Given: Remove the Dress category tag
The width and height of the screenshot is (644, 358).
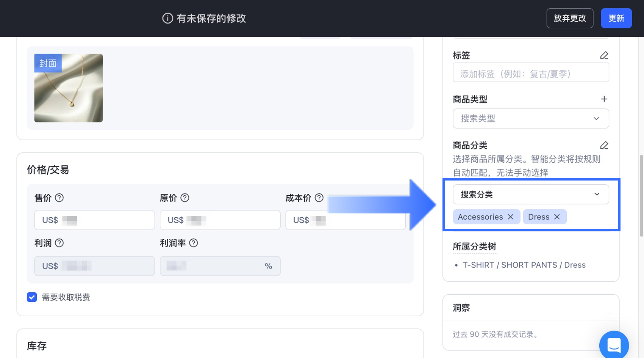Looking at the screenshot, I should 557,217.
